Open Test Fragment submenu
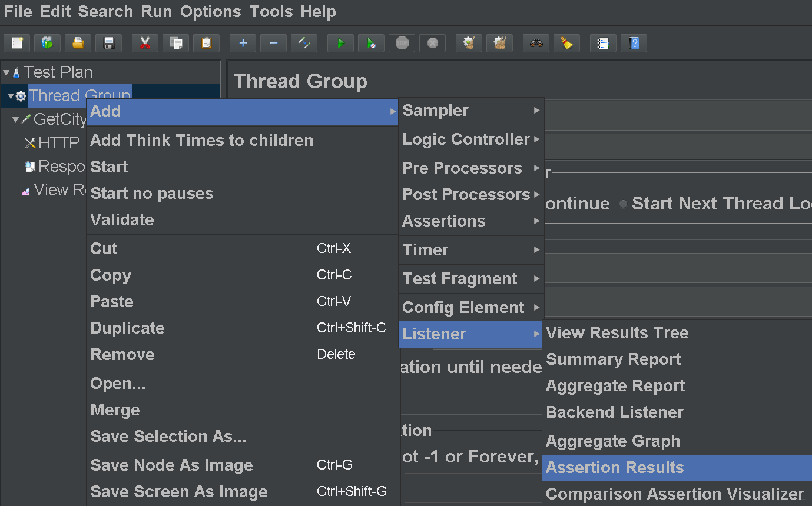812x506 pixels. [471, 279]
